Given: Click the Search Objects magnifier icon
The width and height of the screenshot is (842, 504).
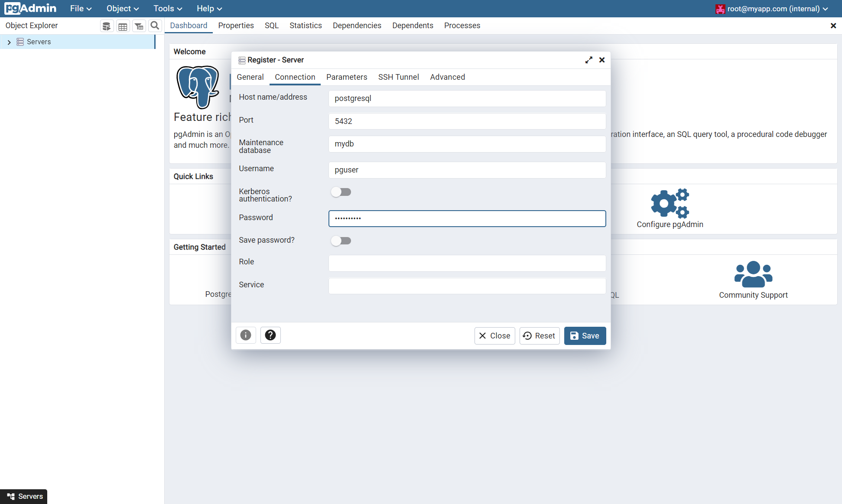Looking at the screenshot, I should (155, 26).
